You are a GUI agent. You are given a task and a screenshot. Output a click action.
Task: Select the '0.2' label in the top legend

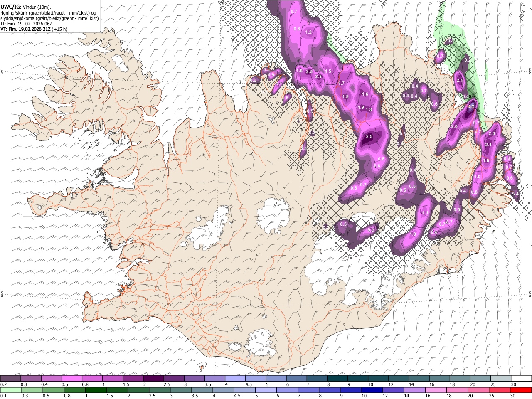pyautogui.click(x=4, y=384)
